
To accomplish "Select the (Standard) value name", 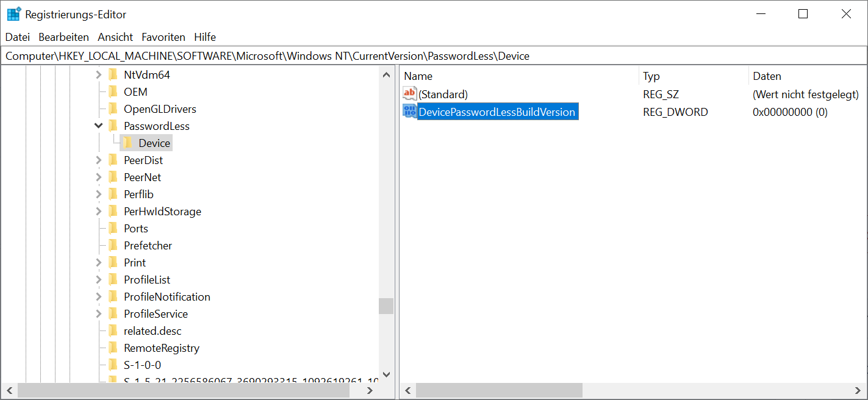I will coord(443,95).
